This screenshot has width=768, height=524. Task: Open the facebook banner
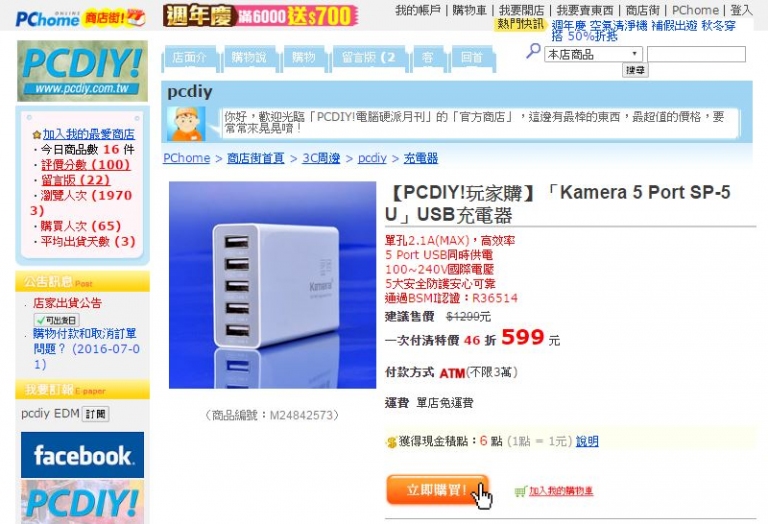[x=82, y=455]
